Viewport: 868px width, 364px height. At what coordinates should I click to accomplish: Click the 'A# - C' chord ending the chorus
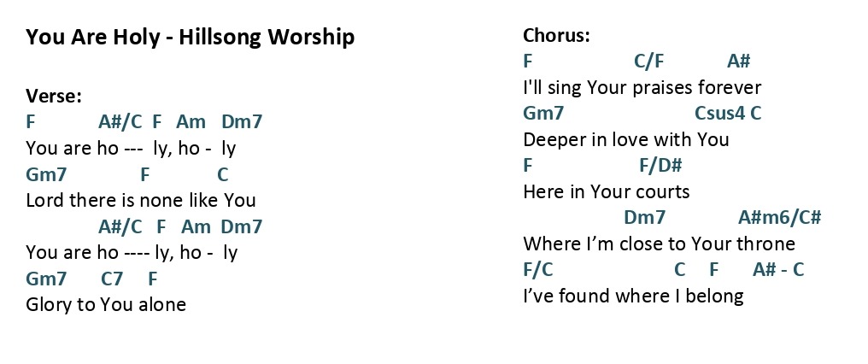pyautogui.click(x=778, y=270)
